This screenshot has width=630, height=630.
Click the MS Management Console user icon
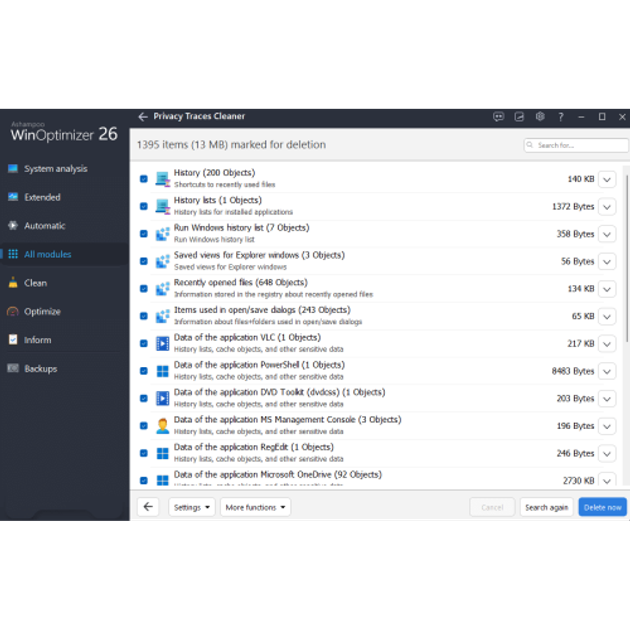click(x=162, y=426)
